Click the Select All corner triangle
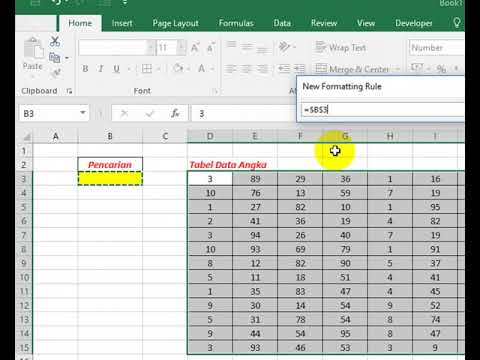 [x=26, y=137]
